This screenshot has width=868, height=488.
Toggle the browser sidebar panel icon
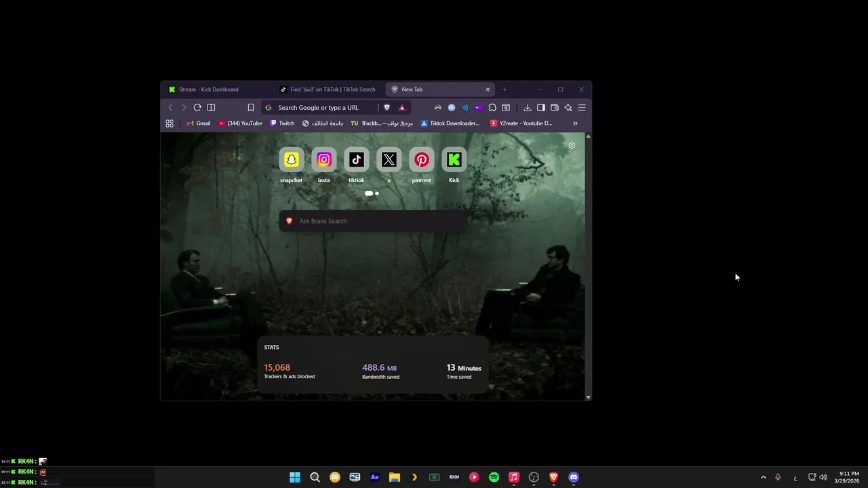[540, 107]
